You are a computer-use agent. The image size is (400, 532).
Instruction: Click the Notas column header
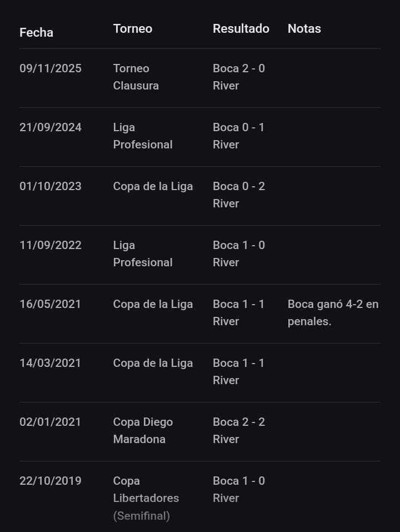[x=304, y=28]
